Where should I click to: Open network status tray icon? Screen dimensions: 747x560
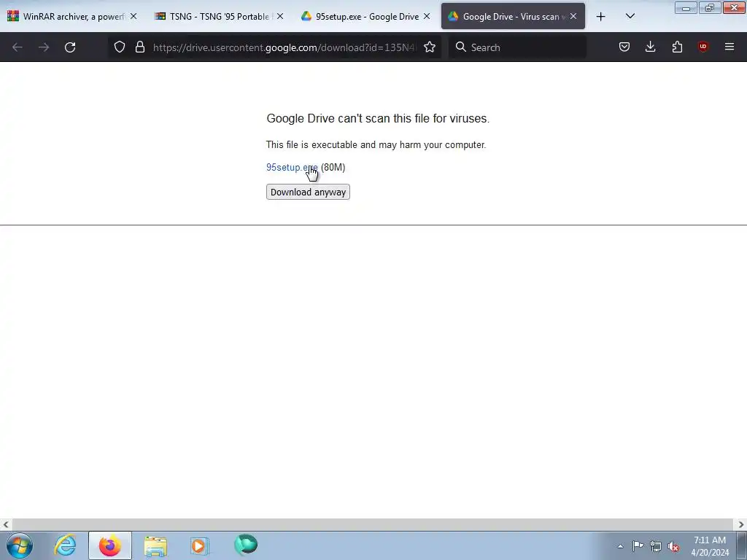pyautogui.click(x=656, y=547)
